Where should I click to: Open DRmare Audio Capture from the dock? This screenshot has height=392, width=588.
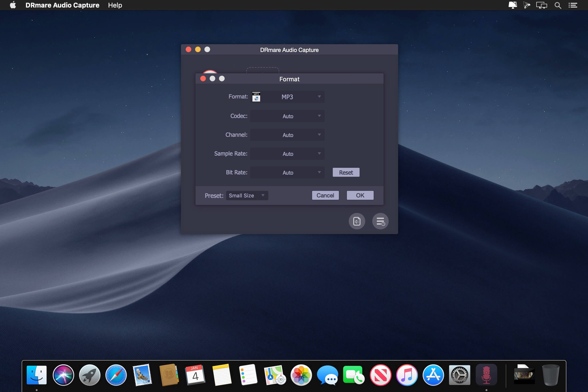(x=486, y=375)
